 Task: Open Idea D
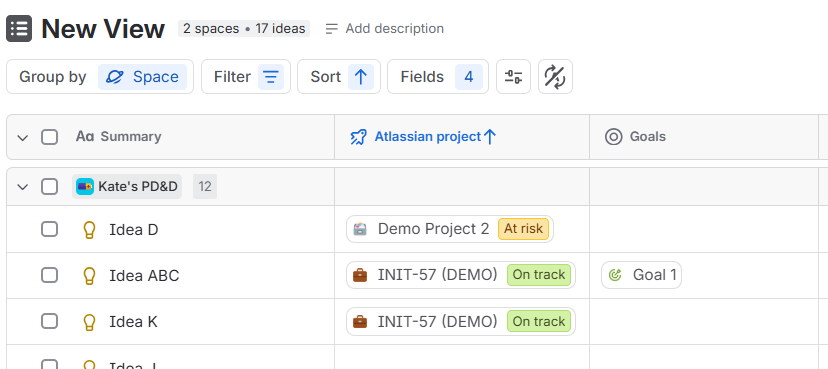tap(134, 230)
